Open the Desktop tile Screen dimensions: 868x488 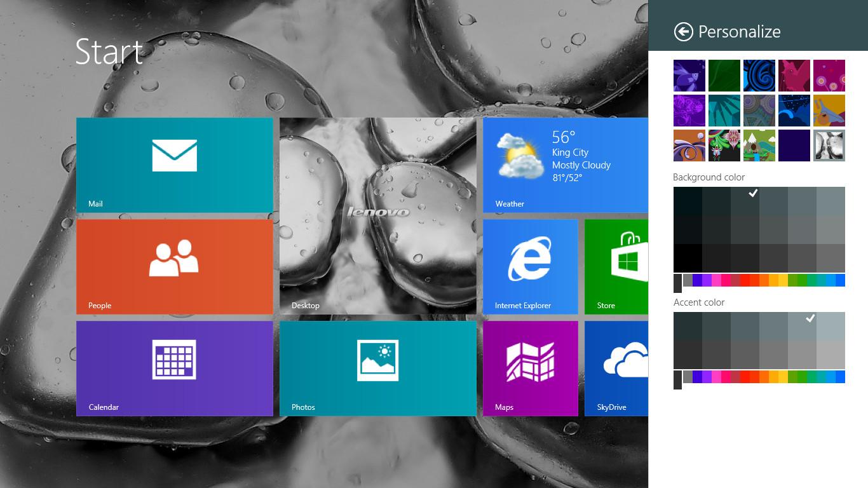[x=378, y=216]
